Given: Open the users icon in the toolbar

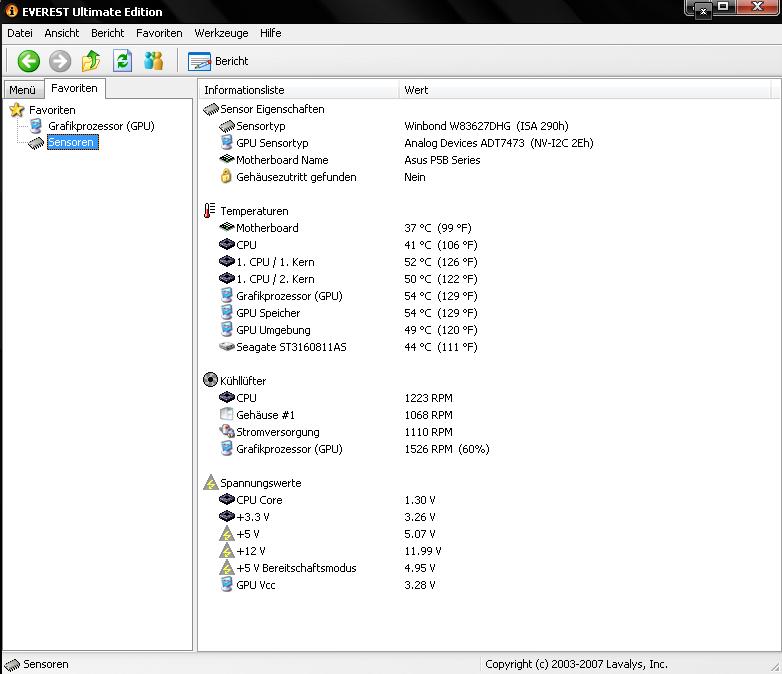Looking at the screenshot, I should click(x=154, y=61).
